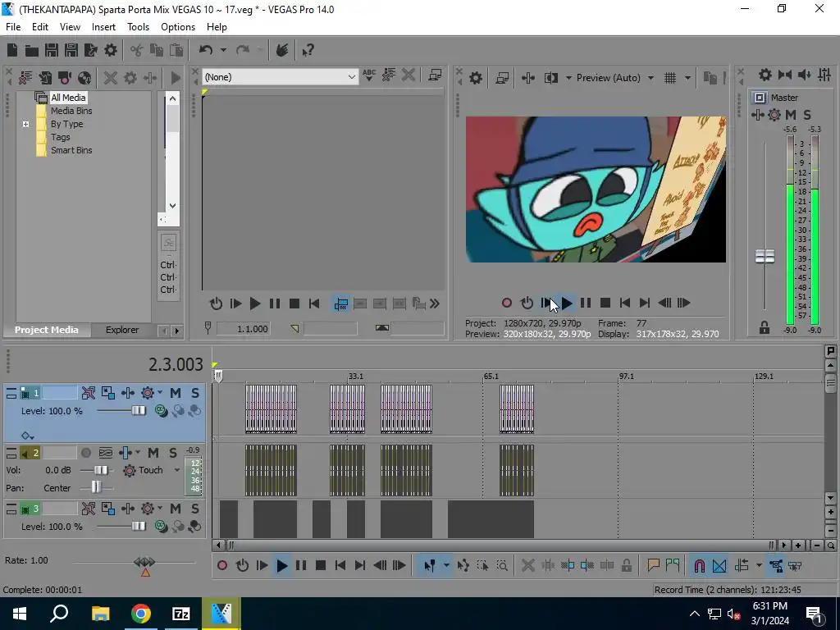Open Track FX on track 3

pyautogui.click(x=148, y=509)
